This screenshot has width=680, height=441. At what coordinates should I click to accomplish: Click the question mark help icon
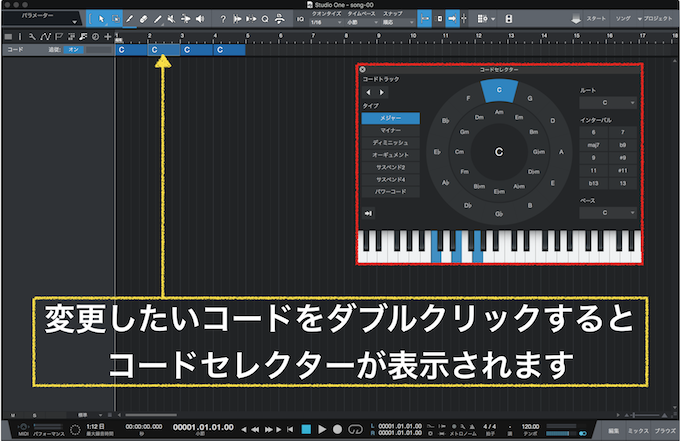coord(223,19)
